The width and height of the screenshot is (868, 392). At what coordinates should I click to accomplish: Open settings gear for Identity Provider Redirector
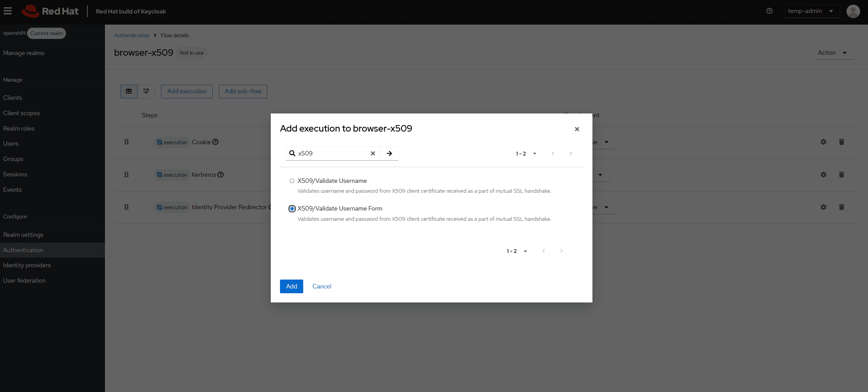824,207
